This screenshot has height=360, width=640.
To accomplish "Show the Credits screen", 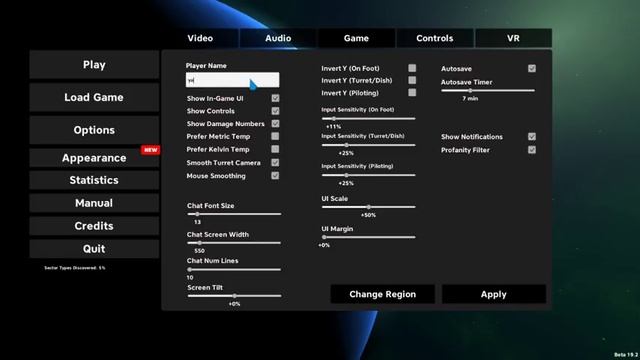I will pos(94,226).
